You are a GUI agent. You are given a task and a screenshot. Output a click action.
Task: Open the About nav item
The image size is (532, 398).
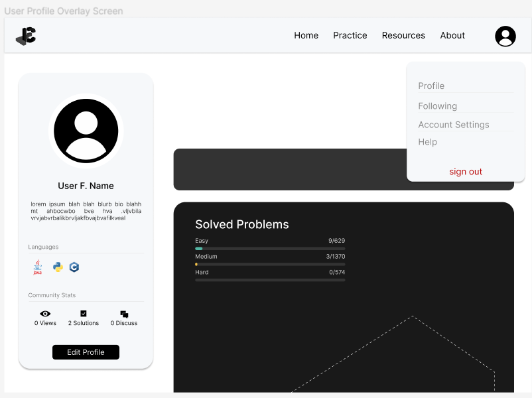[452, 35]
